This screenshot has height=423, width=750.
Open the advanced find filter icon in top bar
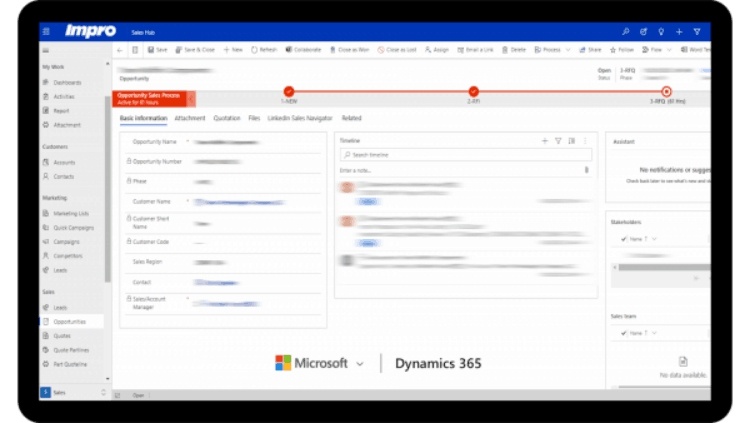[697, 32]
